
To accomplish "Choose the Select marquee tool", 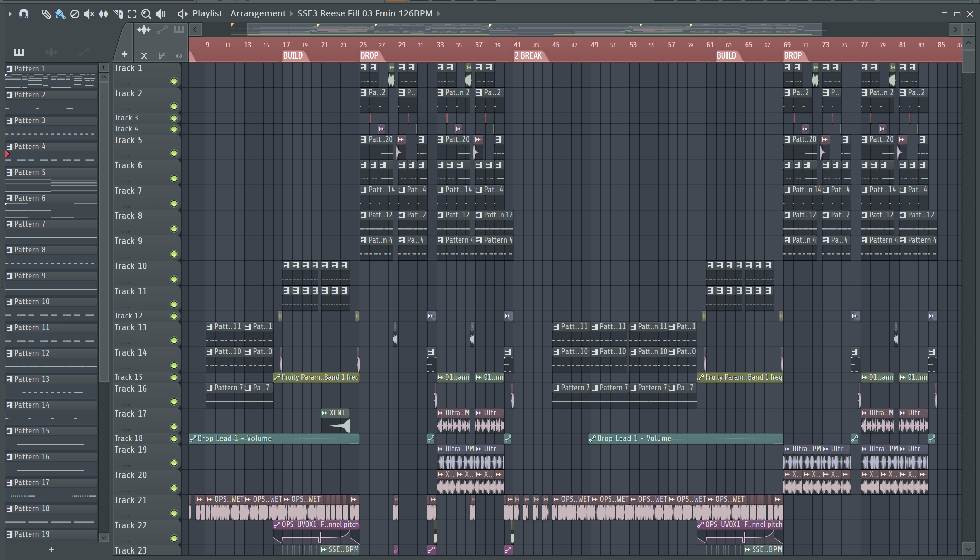I will point(132,14).
